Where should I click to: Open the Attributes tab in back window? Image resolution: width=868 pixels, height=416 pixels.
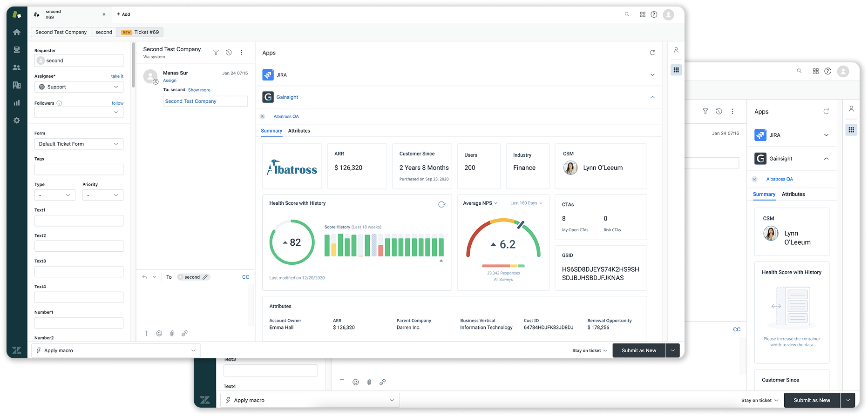(x=793, y=195)
